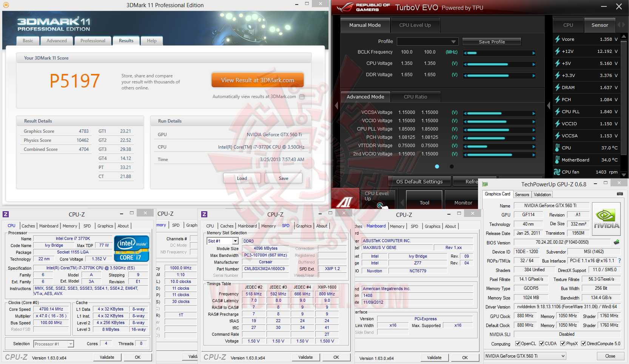The width and height of the screenshot is (629, 364).
Task: Open the Validation tab in GPU-Z
Action: click(542, 195)
